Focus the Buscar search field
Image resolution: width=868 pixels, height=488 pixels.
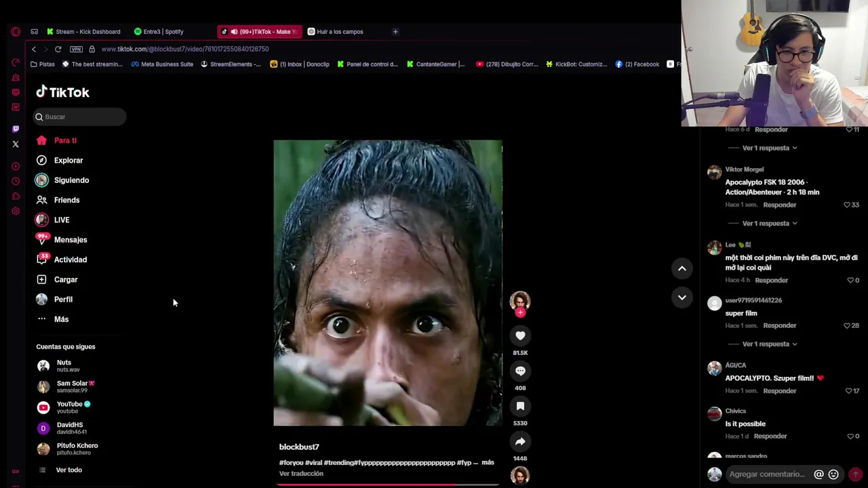pyautogui.click(x=81, y=117)
